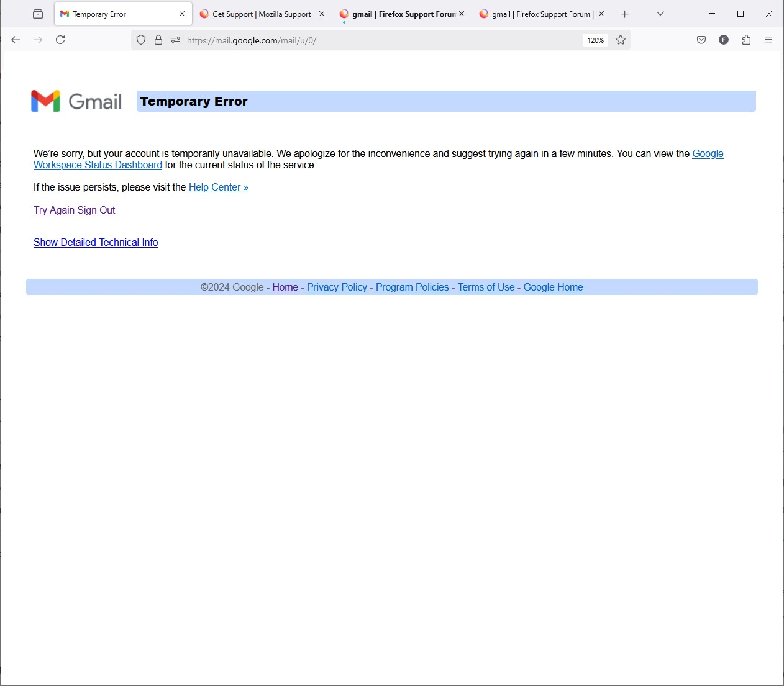Show site security padlock info

pos(158,40)
